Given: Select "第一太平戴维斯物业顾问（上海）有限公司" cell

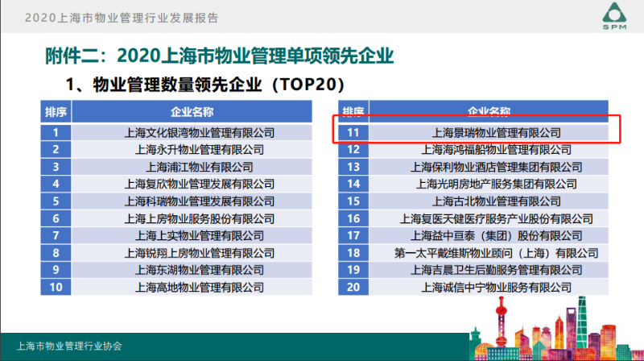Looking at the screenshot, I should click(489, 253).
